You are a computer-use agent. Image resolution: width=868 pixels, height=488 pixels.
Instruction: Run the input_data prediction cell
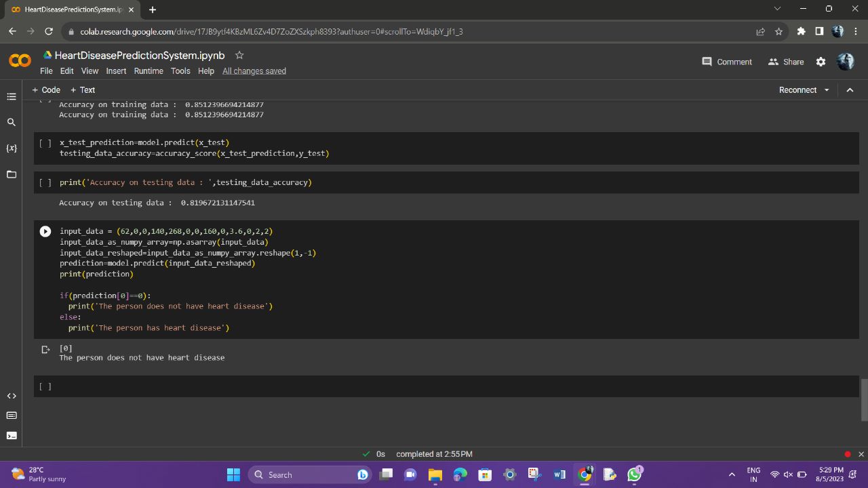click(x=45, y=231)
